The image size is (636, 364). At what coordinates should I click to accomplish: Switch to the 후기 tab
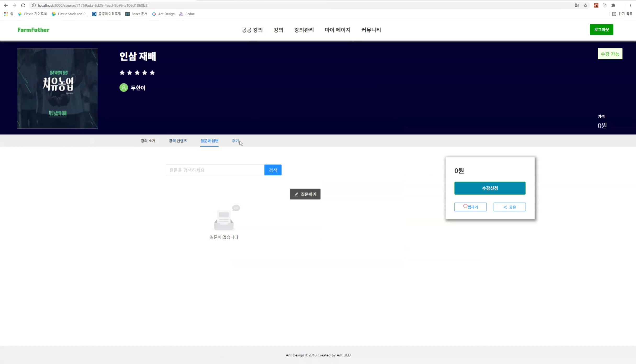(235, 141)
